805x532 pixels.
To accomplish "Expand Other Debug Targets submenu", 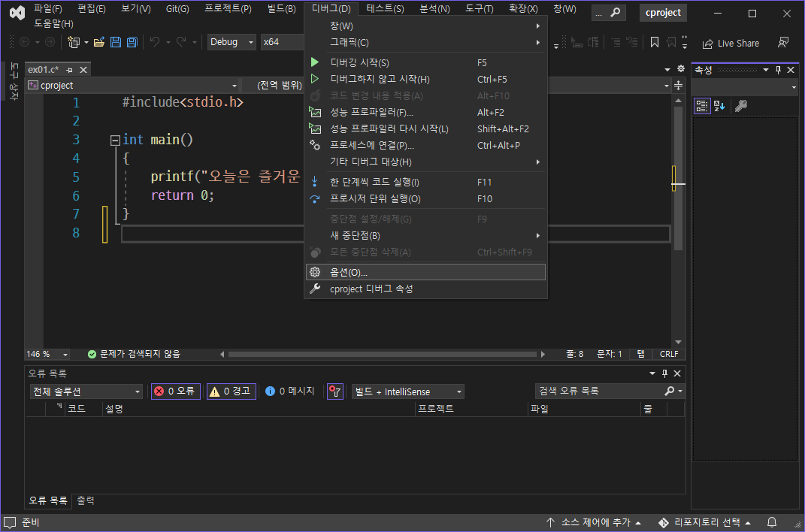I will pyautogui.click(x=425, y=162).
